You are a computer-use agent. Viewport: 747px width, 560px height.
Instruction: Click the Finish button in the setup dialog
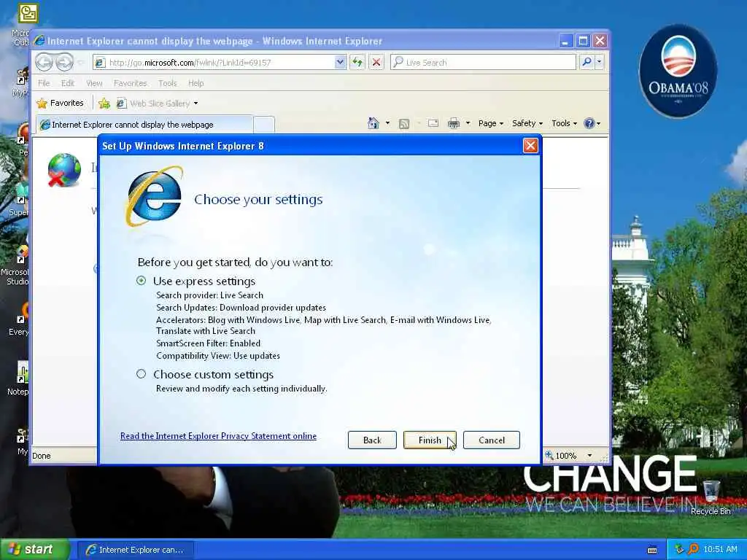point(430,440)
